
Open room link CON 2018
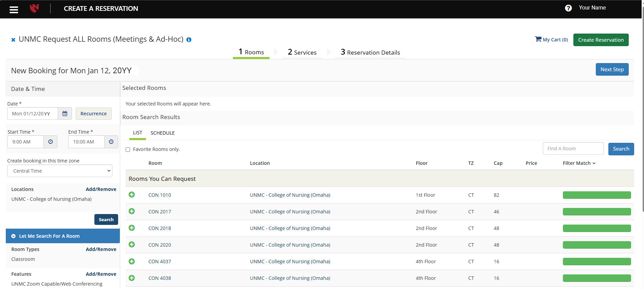[x=160, y=228]
